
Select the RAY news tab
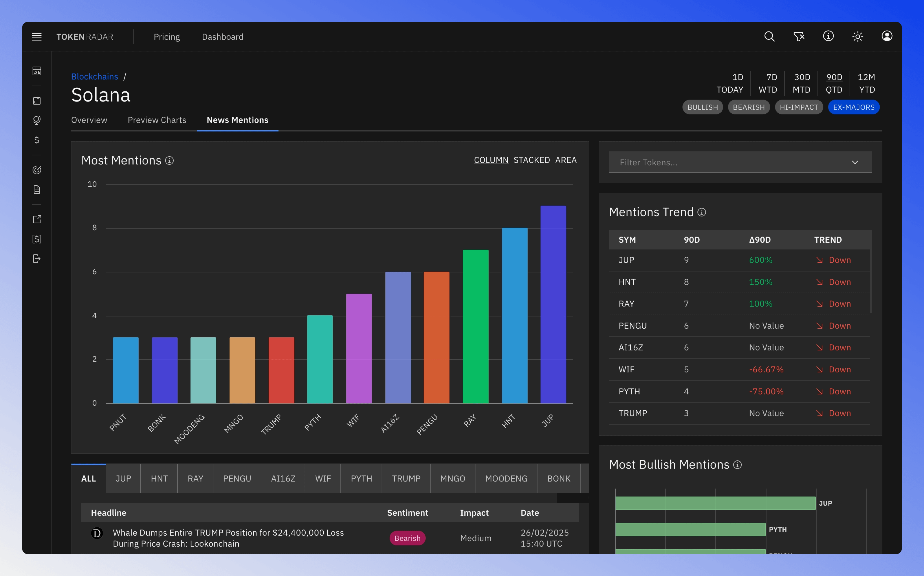pos(195,478)
